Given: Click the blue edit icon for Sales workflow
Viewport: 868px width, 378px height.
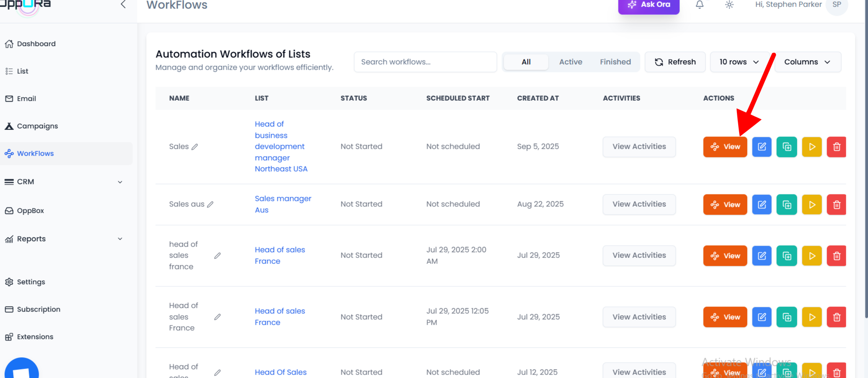Looking at the screenshot, I should (761, 147).
